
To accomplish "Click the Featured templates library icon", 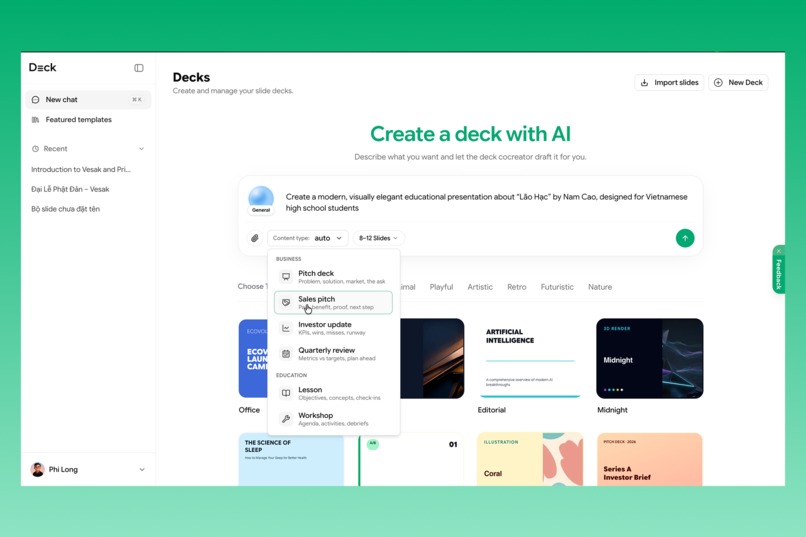I will [35, 120].
